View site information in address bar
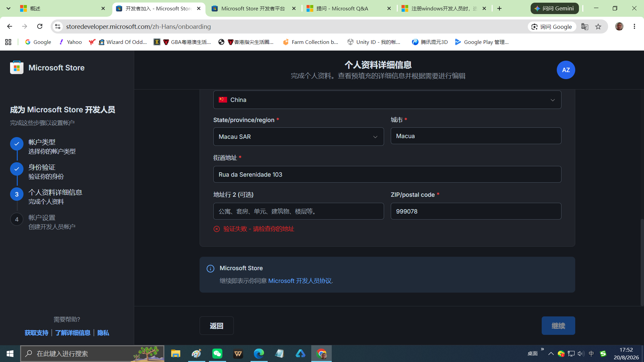Image resolution: width=644 pixels, height=362 pixels. click(x=58, y=26)
